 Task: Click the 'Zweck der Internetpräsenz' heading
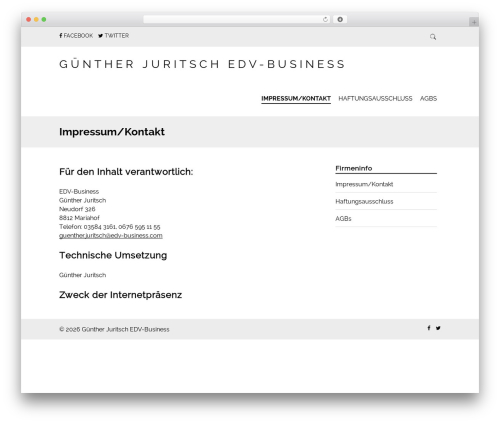(x=120, y=295)
